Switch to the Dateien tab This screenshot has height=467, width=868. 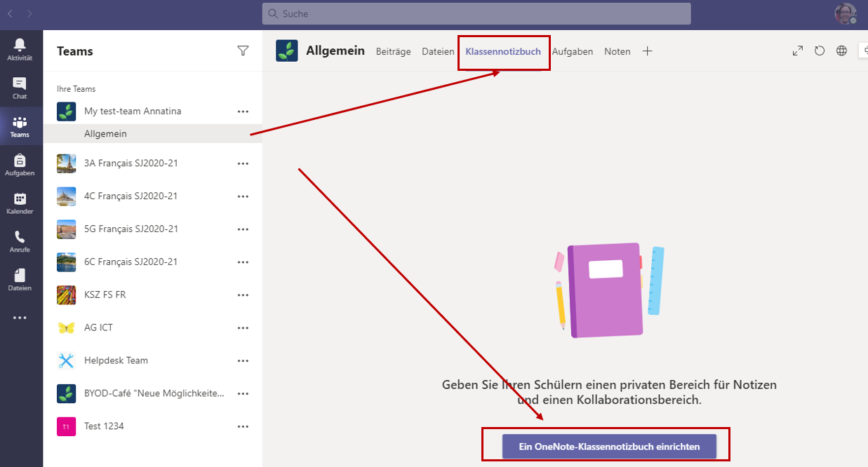[438, 52]
